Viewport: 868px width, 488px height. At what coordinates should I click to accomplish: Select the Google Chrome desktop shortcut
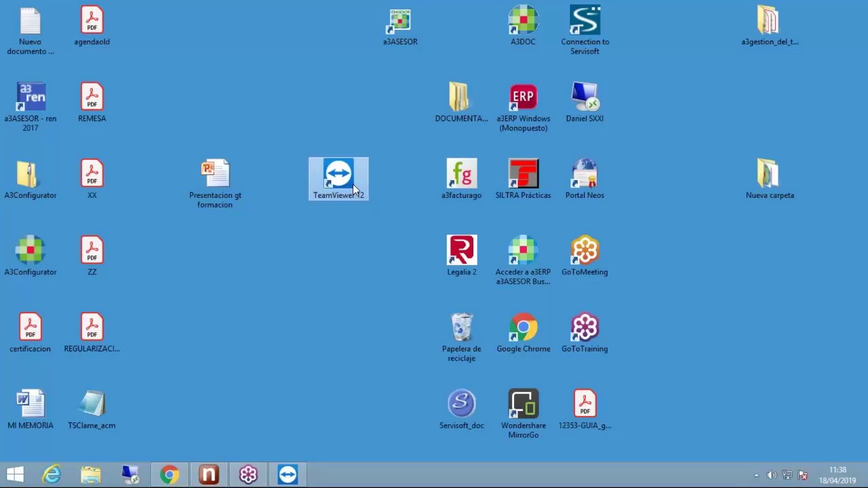[x=523, y=333]
